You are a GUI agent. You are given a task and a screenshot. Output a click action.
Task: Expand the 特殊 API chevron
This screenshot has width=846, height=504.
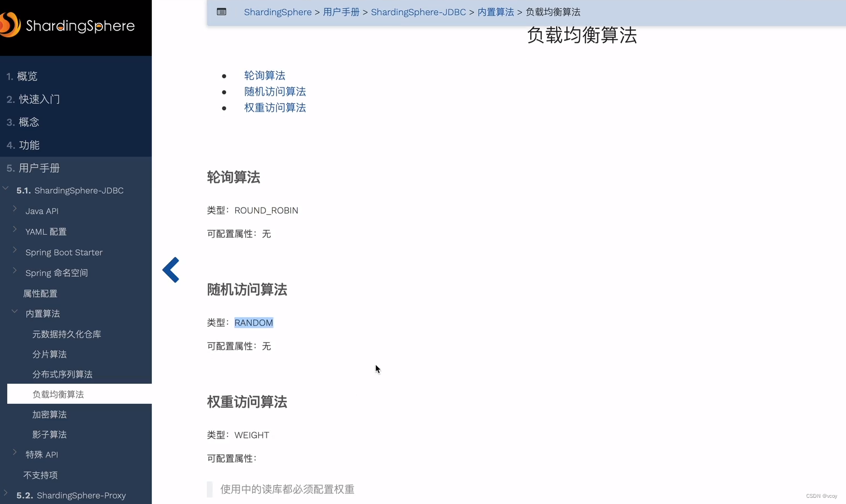click(15, 453)
